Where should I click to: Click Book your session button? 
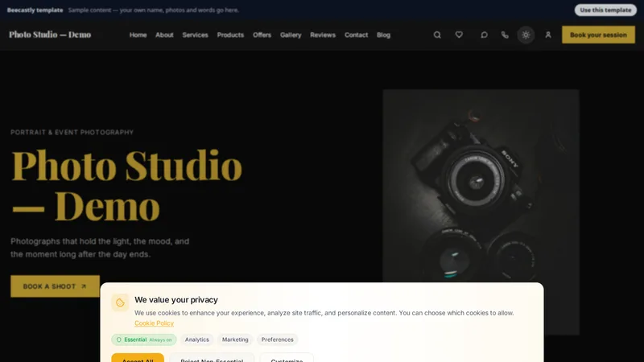click(598, 35)
